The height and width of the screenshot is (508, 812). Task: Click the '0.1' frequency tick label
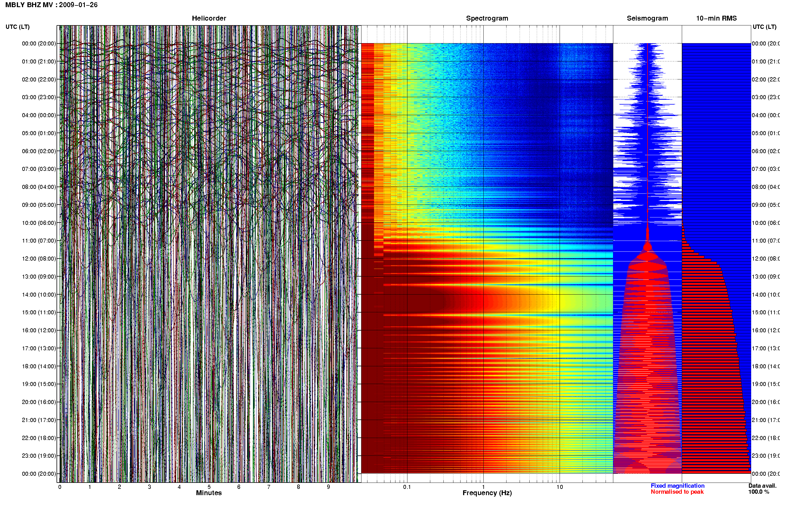point(407,487)
